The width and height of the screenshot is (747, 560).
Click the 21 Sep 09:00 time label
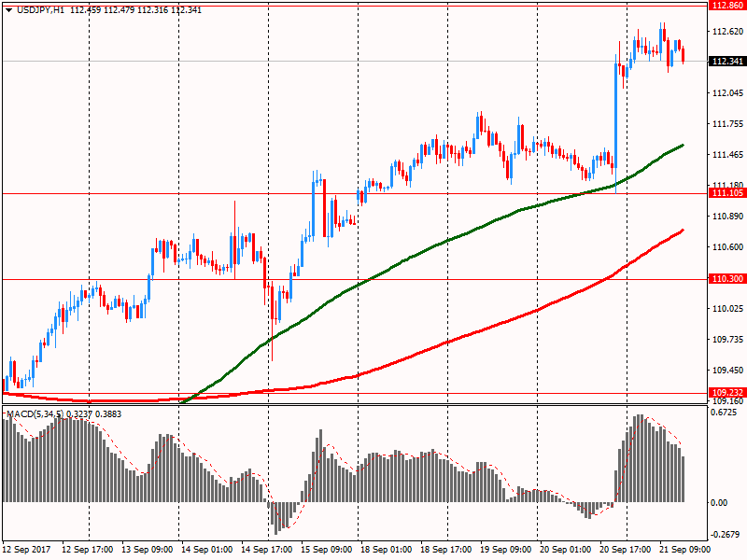684,549
